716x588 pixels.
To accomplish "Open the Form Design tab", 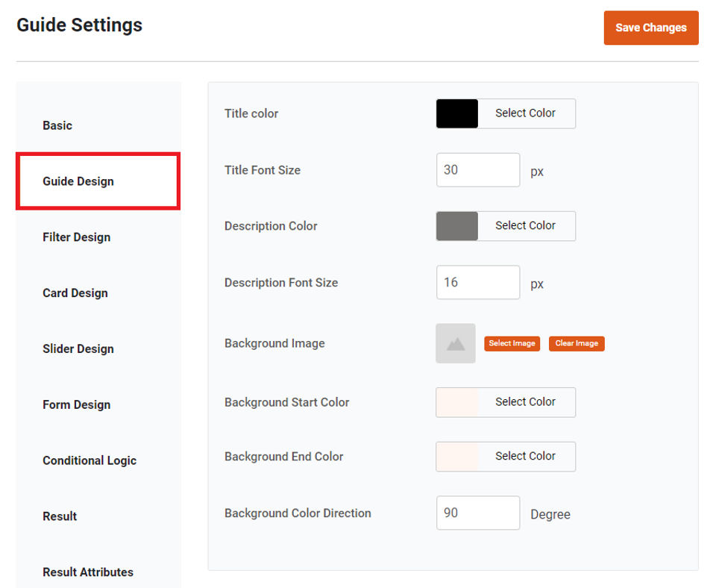I will point(77,404).
